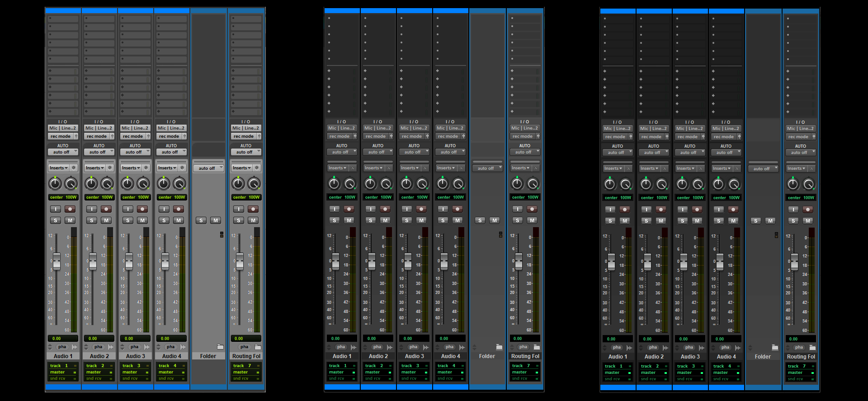Click Audio 4's double-arrow output icon, middle mixer
The width and height of the screenshot is (868, 401).
[x=462, y=347]
